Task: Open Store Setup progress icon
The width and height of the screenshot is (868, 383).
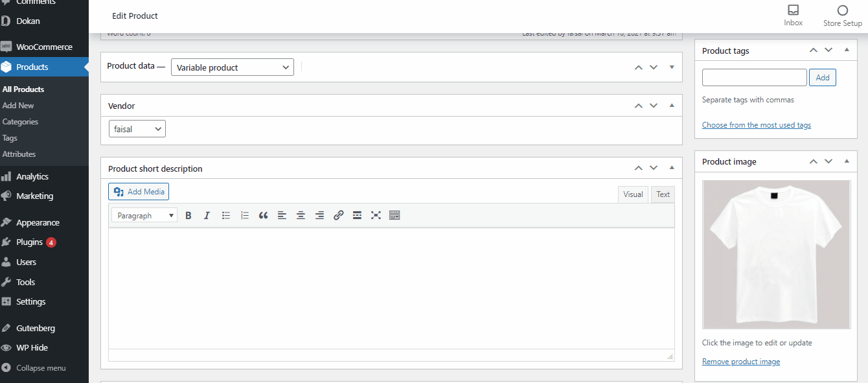Action: click(843, 10)
